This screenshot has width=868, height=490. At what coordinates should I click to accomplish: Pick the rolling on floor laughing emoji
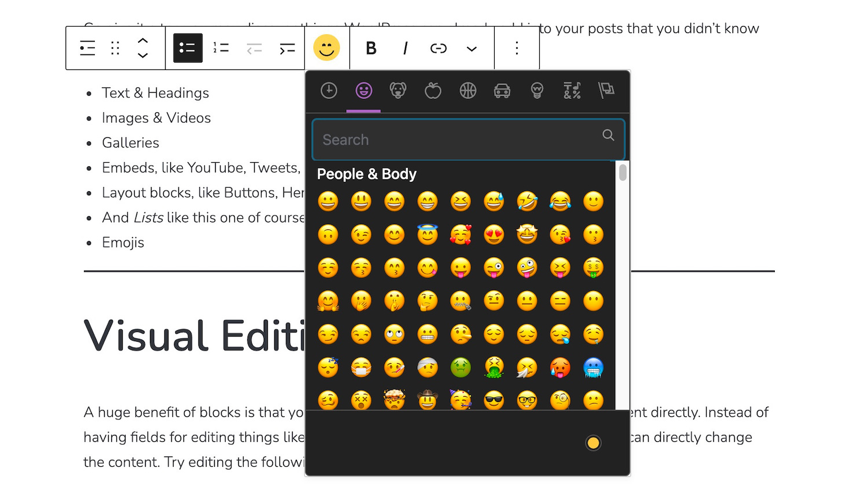(527, 202)
